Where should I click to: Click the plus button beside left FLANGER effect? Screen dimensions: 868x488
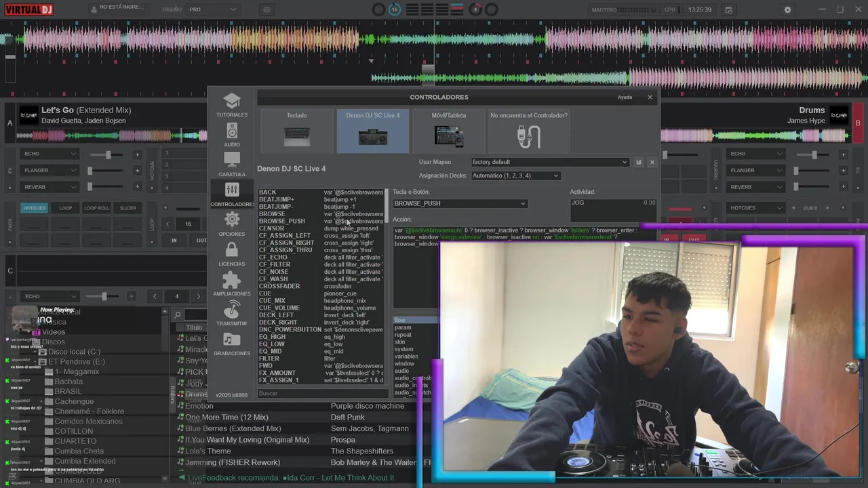coord(137,171)
